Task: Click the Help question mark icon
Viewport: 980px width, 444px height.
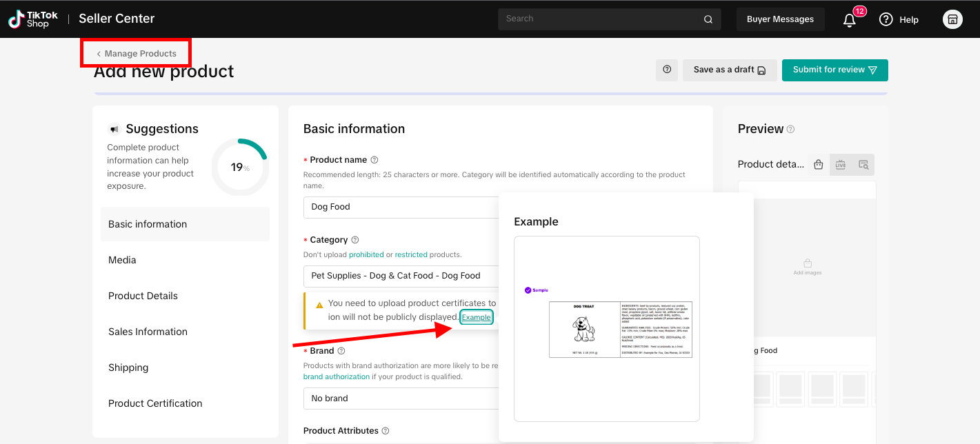Action: point(886,19)
